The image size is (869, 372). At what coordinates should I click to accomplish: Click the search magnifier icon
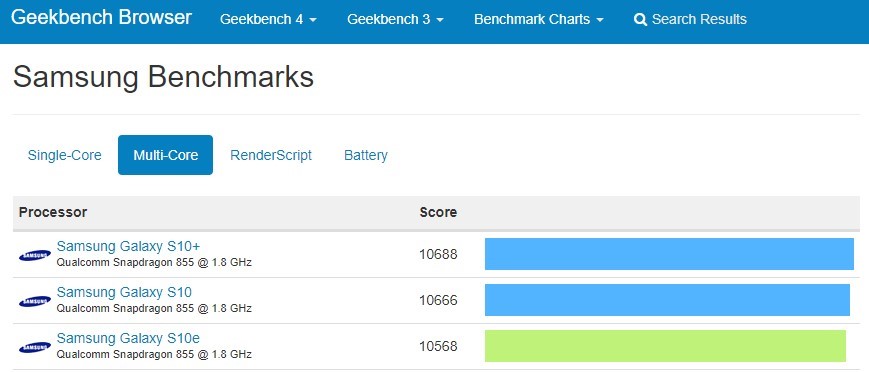pyautogui.click(x=640, y=20)
